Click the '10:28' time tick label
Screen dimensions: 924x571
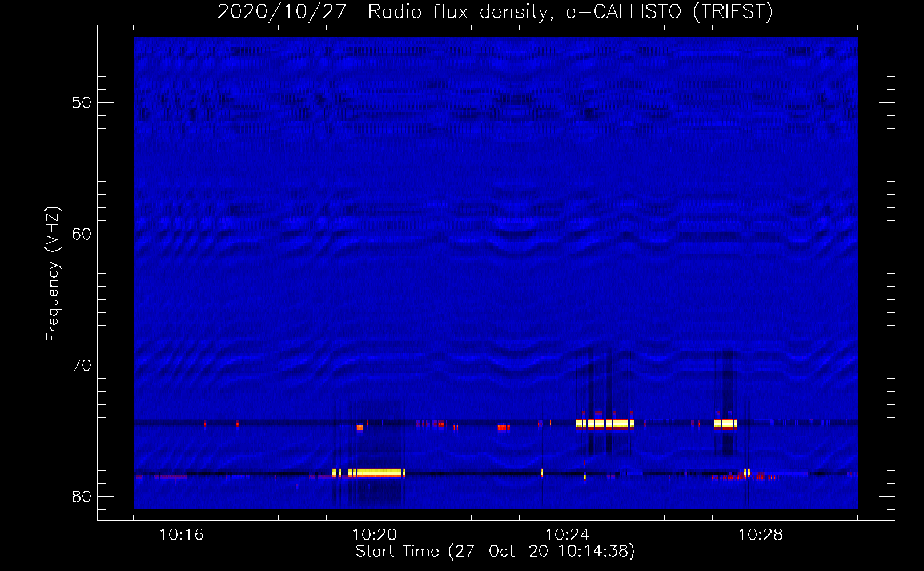tap(761, 535)
